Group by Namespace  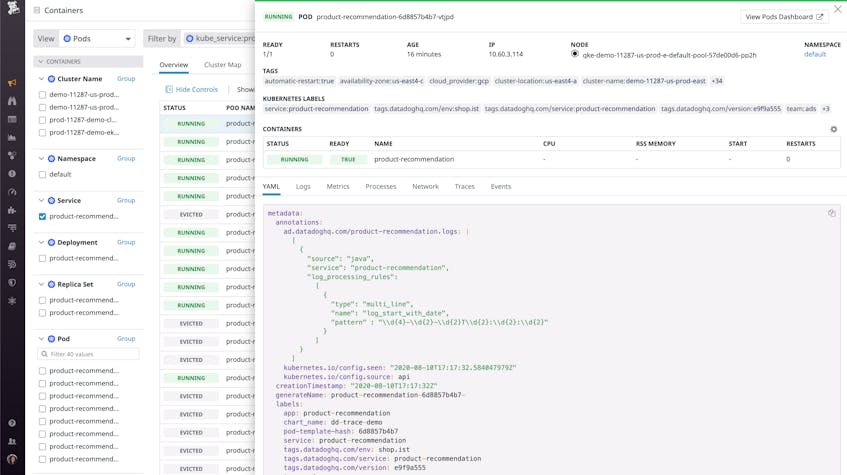[126, 159]
